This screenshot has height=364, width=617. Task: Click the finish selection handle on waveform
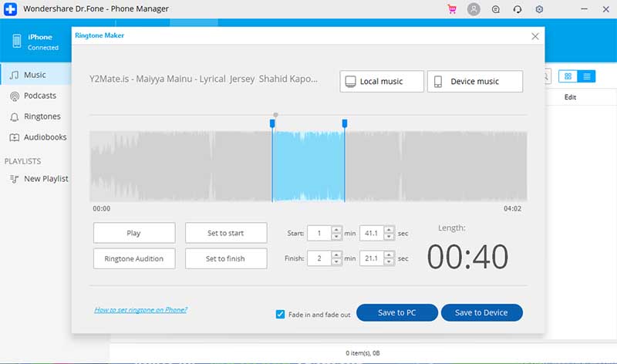tap(345, 123)
